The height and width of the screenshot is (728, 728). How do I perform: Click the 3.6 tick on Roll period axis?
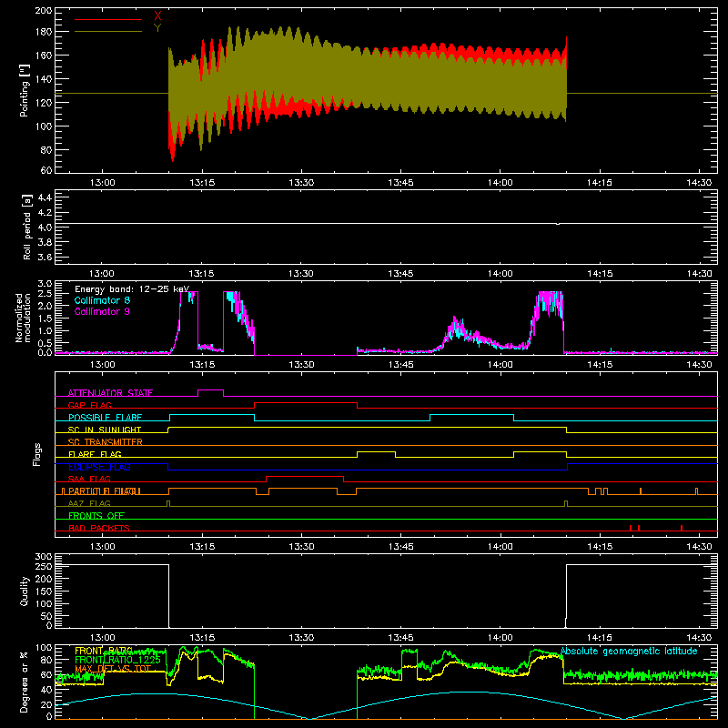click(45, 257)
